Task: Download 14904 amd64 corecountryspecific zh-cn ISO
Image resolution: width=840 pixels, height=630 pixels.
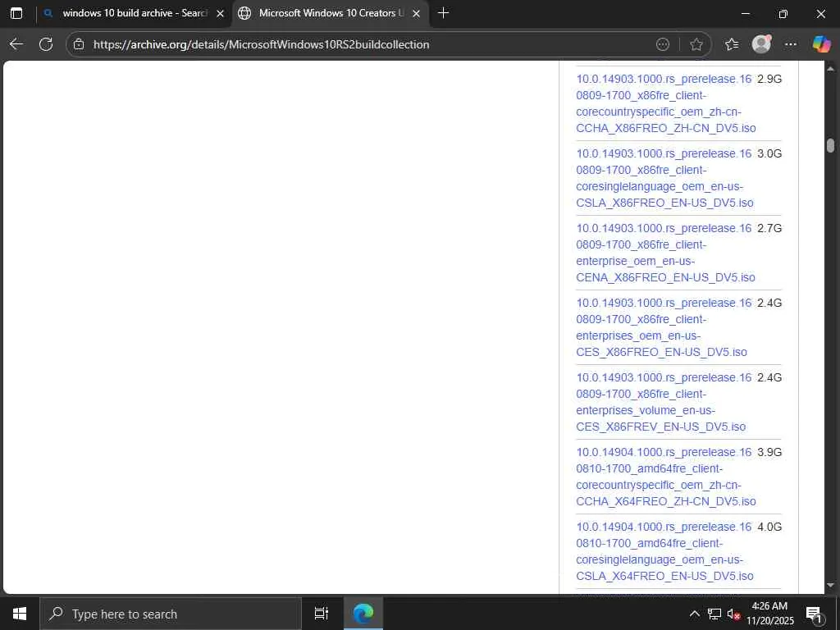Action: [x=666, y=477]
